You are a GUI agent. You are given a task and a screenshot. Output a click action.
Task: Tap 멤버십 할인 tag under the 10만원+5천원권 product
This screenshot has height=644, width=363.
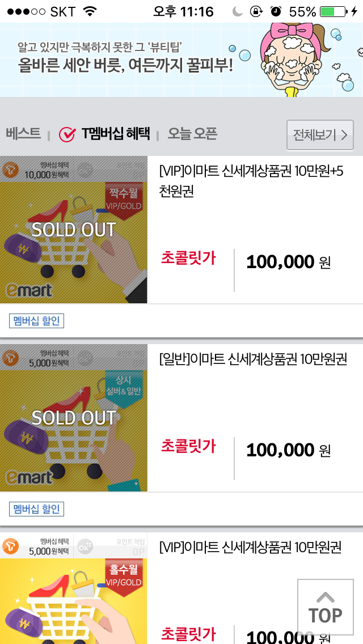(x=37, y=321)
